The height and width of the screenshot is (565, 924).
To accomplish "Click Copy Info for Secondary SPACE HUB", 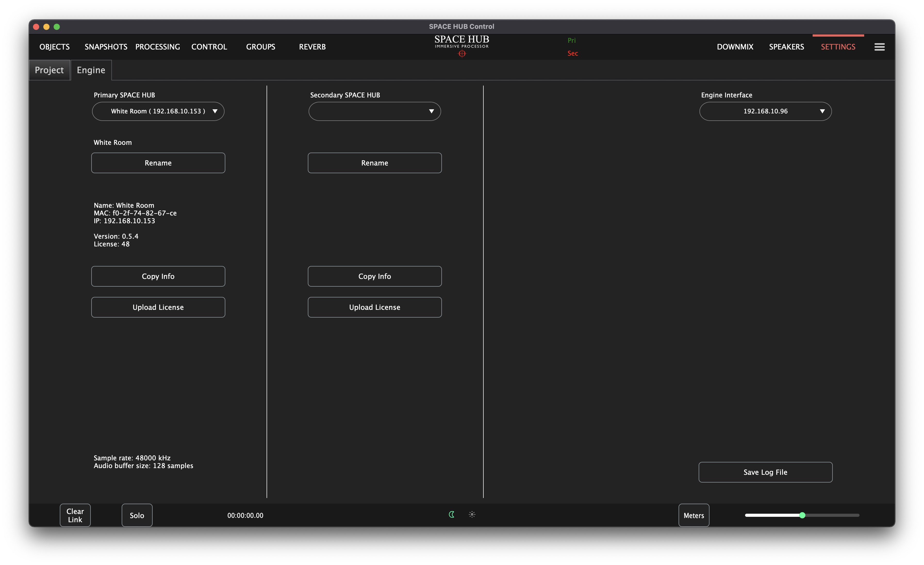I will point(375,276).
